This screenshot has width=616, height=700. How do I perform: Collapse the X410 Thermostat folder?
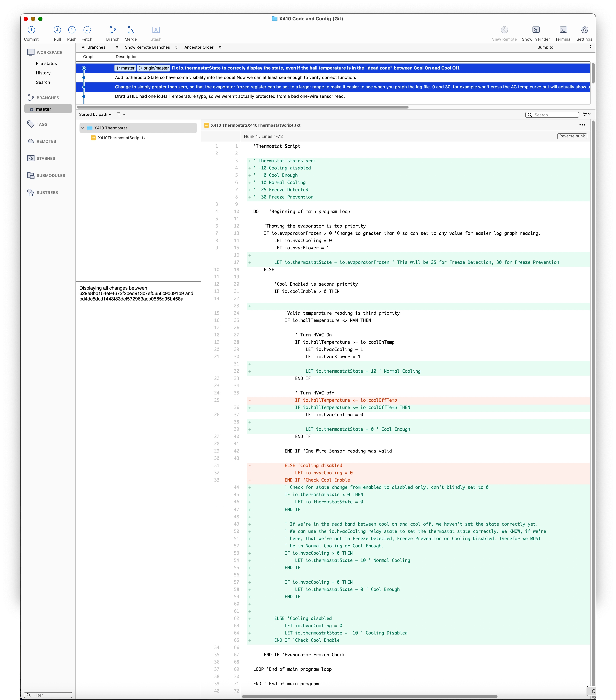tap(82, 128)
